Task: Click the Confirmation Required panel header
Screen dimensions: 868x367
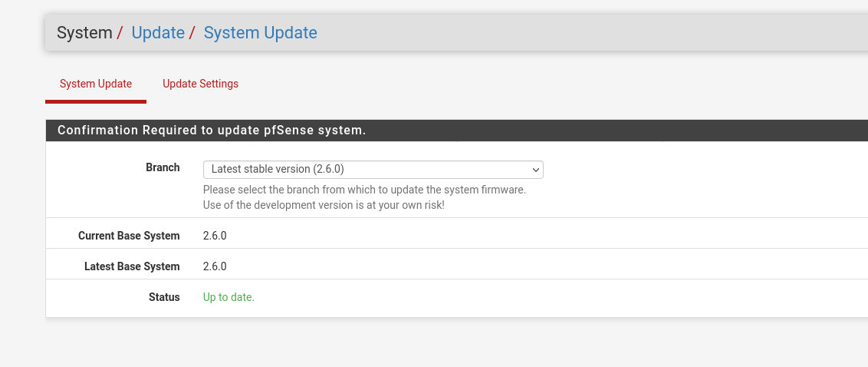Action: tap(457, 131)
